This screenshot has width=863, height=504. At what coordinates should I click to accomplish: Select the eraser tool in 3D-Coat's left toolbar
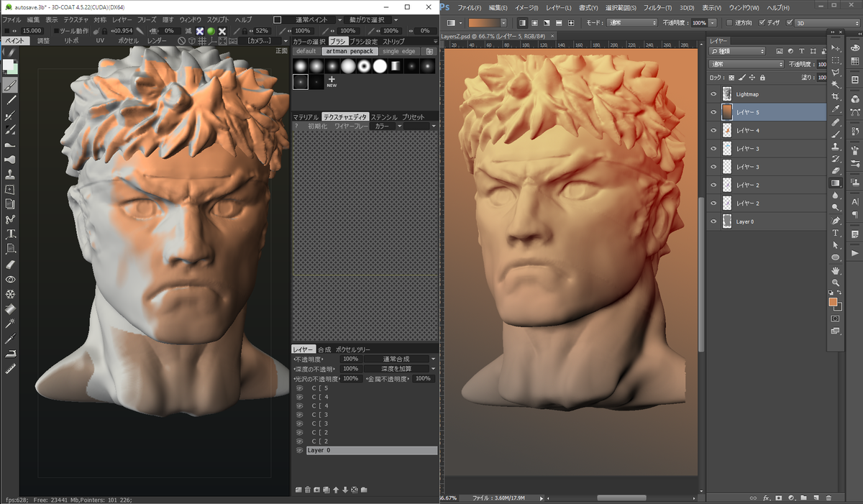(11, 264)
